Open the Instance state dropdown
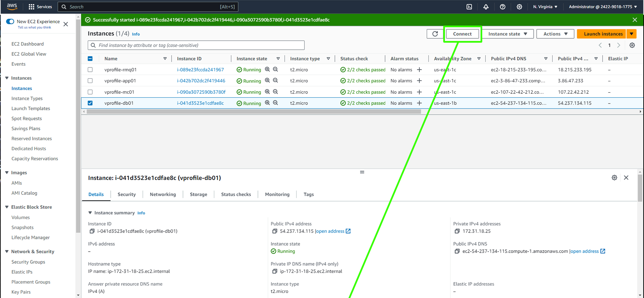Screen dimensions: 644x298 pyautogui.click(x=508, y=34)
